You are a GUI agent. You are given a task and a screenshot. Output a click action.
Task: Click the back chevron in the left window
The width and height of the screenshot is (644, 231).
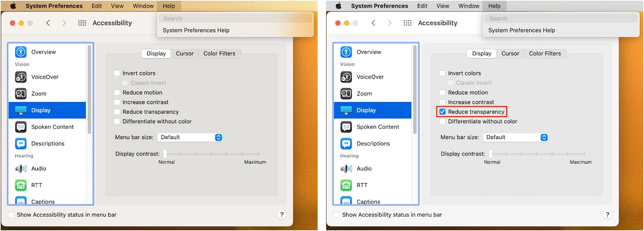pyautogui.click(x=48, y=23)
